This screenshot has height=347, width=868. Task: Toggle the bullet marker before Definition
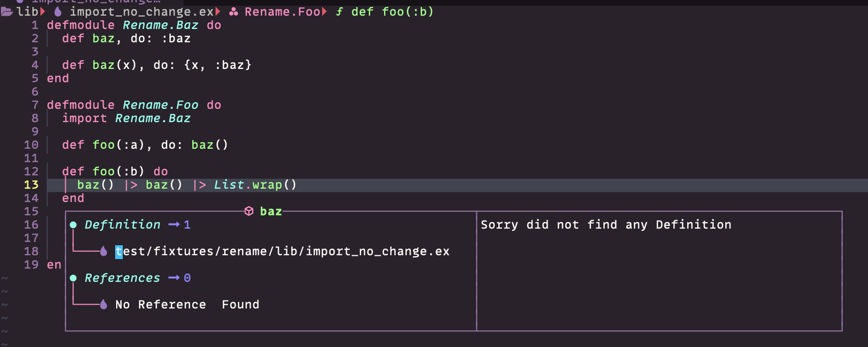tap(73, 224)
